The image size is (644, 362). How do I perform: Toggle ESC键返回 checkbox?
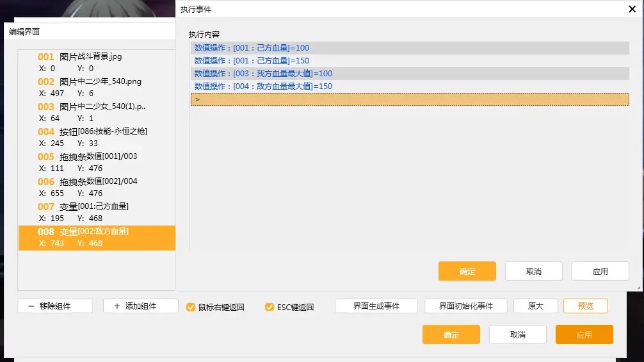tap(270, 307)
